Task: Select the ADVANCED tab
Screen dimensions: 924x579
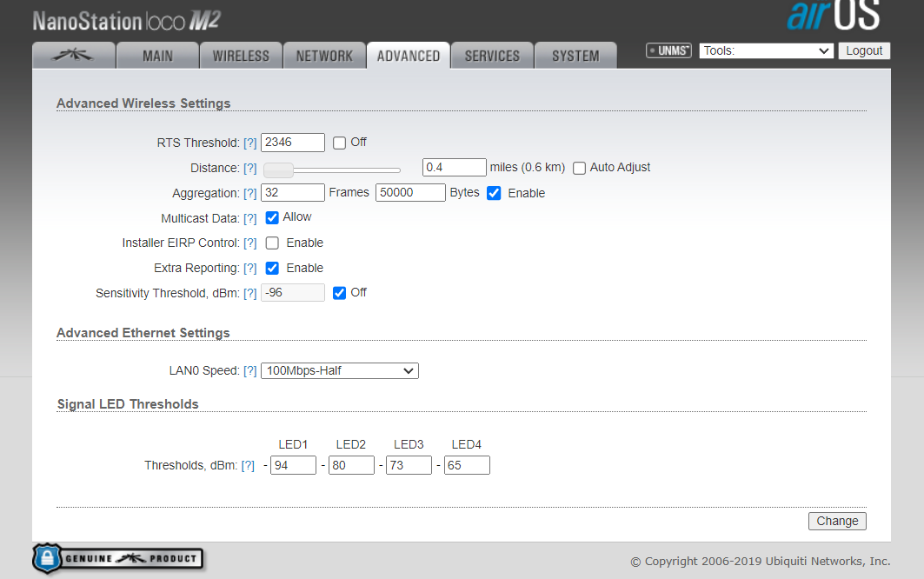Action: tap(409, 56)
